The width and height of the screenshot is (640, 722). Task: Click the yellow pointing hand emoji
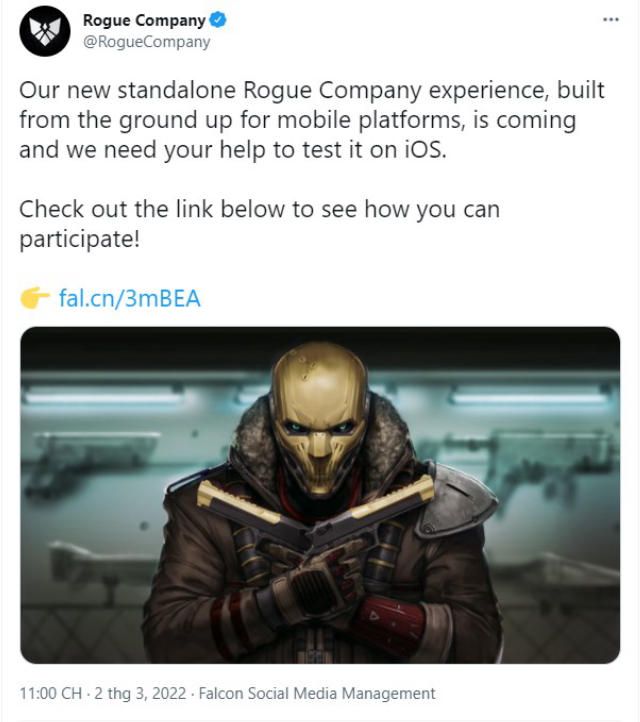pos(35,298)
